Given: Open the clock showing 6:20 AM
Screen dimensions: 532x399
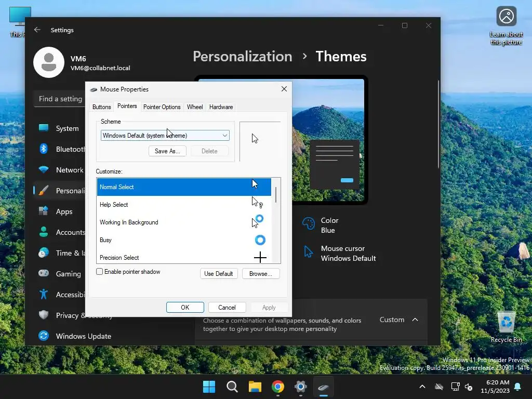Looking at the screenshot, I should 495,387.
